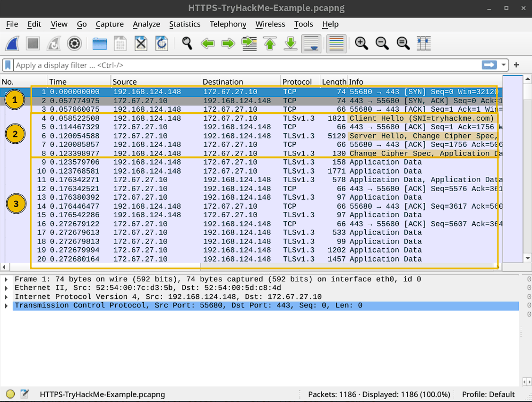Select packet 13 Application Data length 97
This screenshot has height=402, width=532.
[x=251, y=197]
